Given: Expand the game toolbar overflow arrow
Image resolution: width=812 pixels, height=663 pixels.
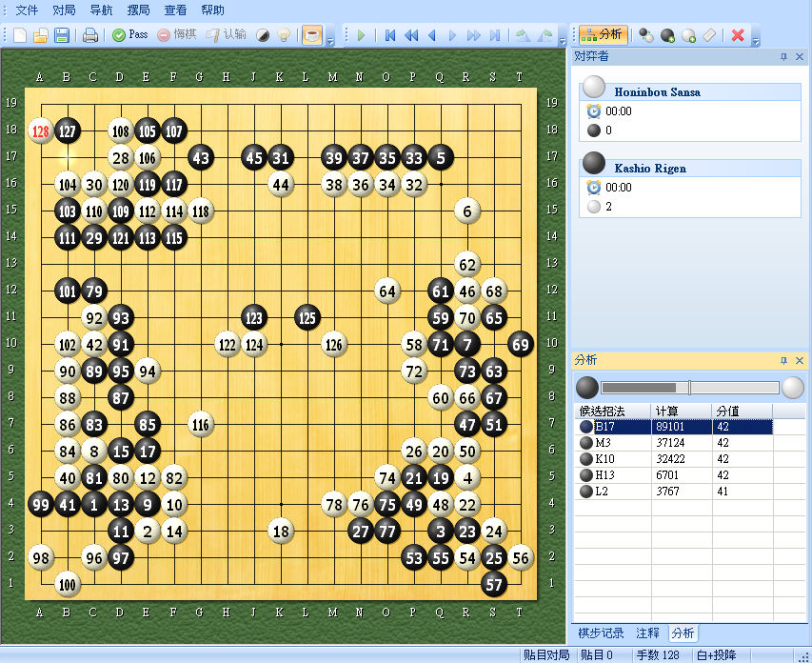Looking at the screenshot, I should 330,39.
